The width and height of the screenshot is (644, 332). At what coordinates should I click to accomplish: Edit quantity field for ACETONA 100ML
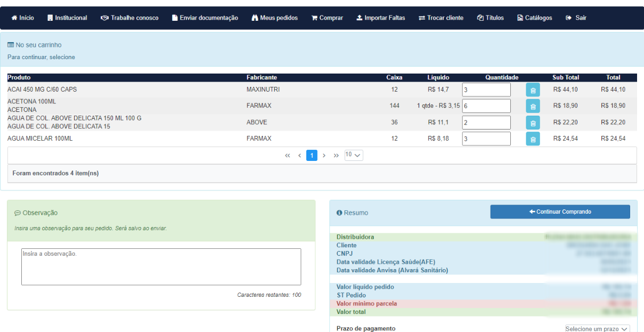tap(486, 106)
